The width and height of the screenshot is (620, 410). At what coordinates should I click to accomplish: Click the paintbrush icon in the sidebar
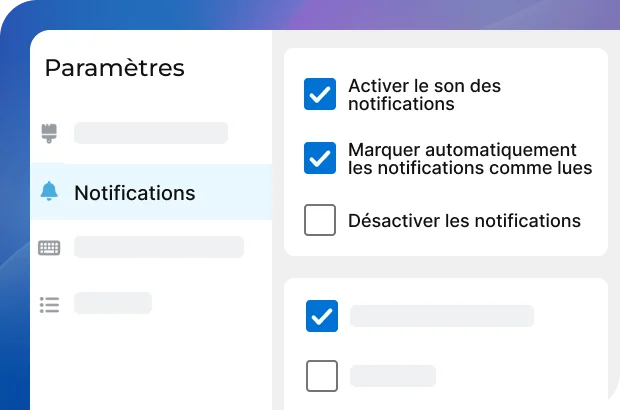point(49,133)
